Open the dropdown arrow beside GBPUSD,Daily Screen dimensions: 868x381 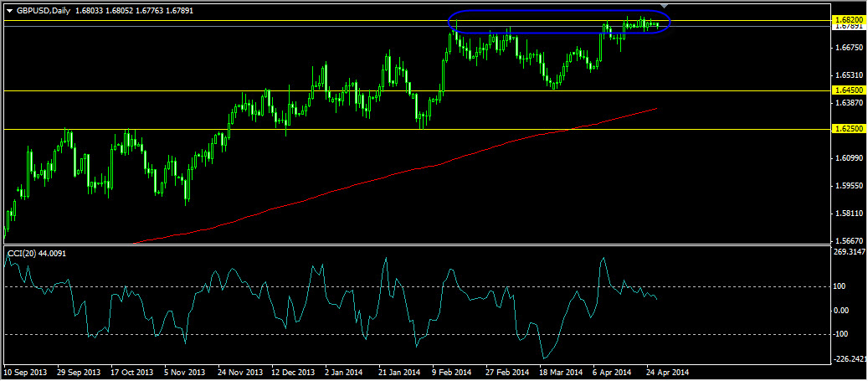[8, 10]
